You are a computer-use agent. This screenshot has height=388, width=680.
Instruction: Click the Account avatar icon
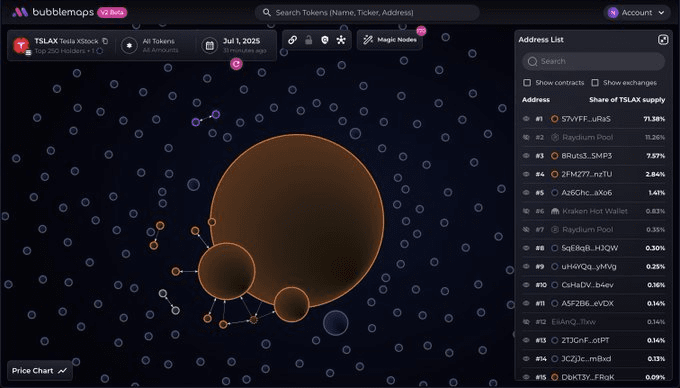tap(613, 13)
